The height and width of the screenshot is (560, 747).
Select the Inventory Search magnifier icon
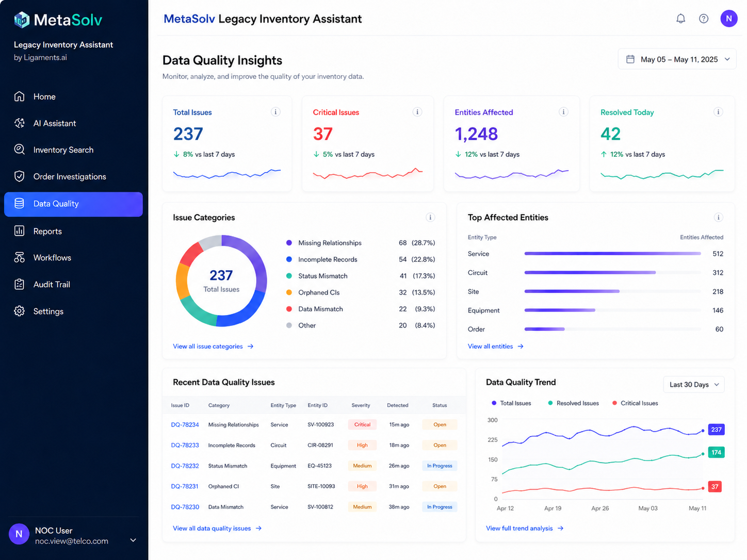20,150
